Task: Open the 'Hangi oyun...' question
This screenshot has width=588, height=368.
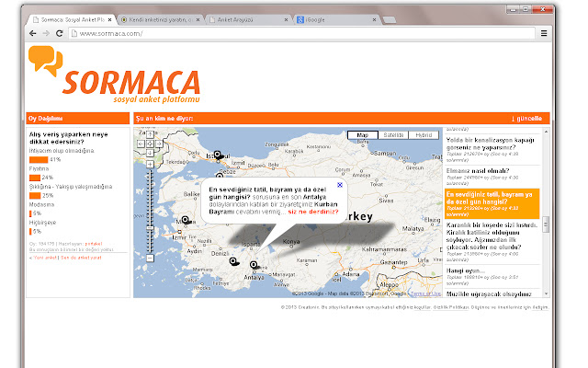Action: coord(465,270)
